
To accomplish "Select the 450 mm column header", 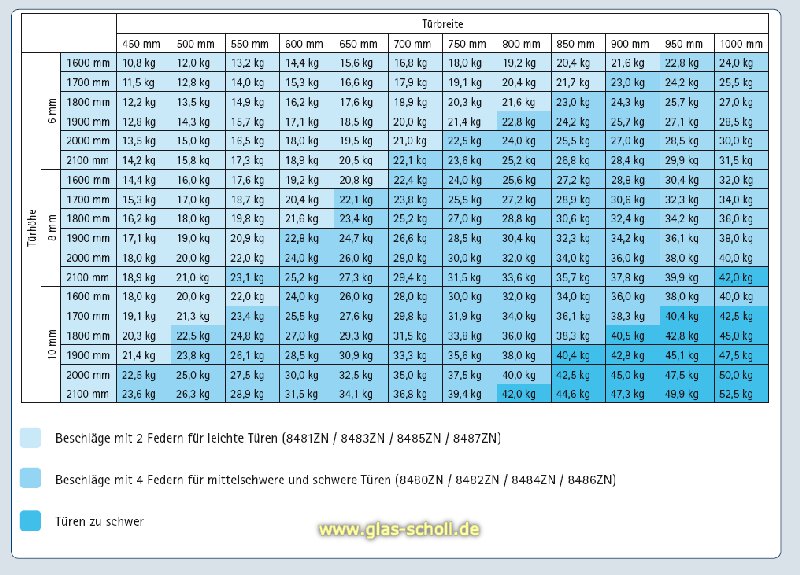I will click(140, 43).
